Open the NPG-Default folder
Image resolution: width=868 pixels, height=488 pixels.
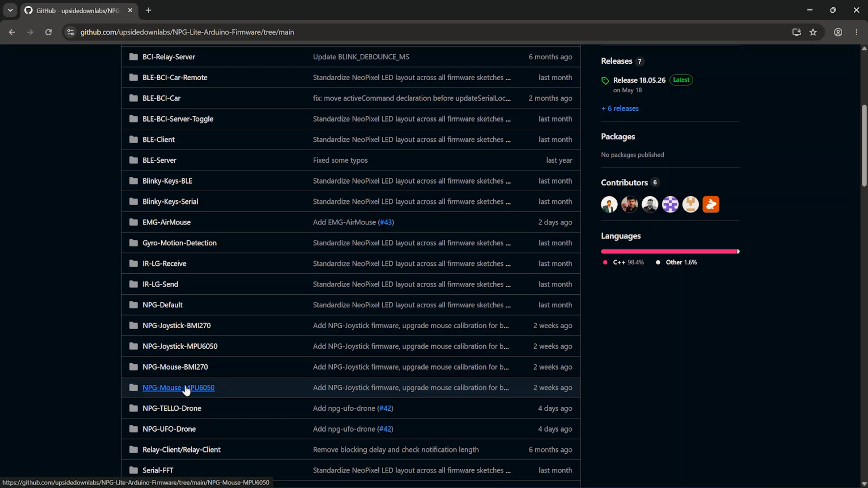tap(162, 305)
